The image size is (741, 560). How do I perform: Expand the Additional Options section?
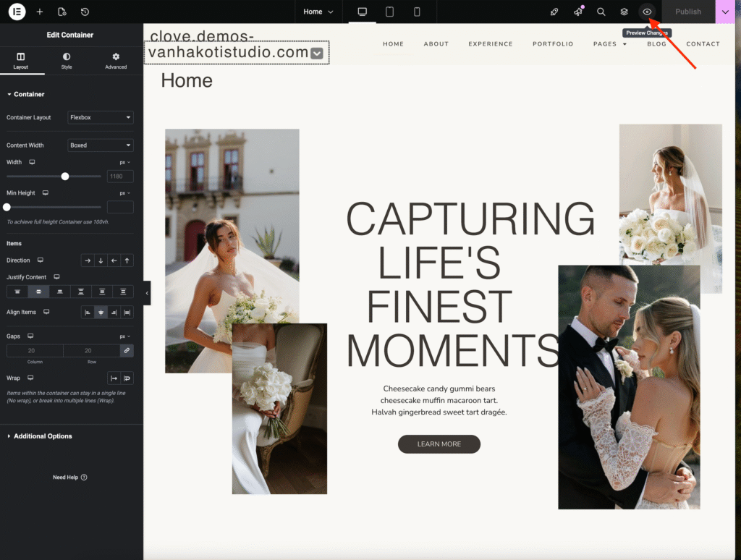(x=43, y=436)
